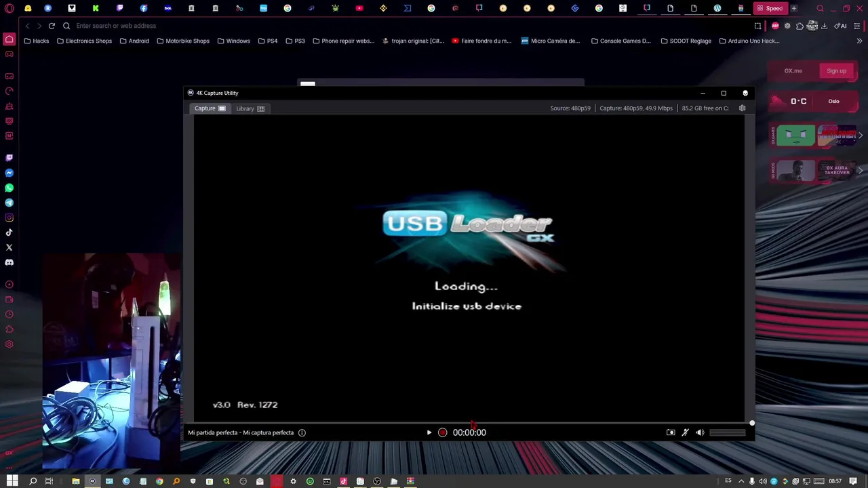Open the Telegram sidebar icon
868x488 pixels.
pos(9,203)
